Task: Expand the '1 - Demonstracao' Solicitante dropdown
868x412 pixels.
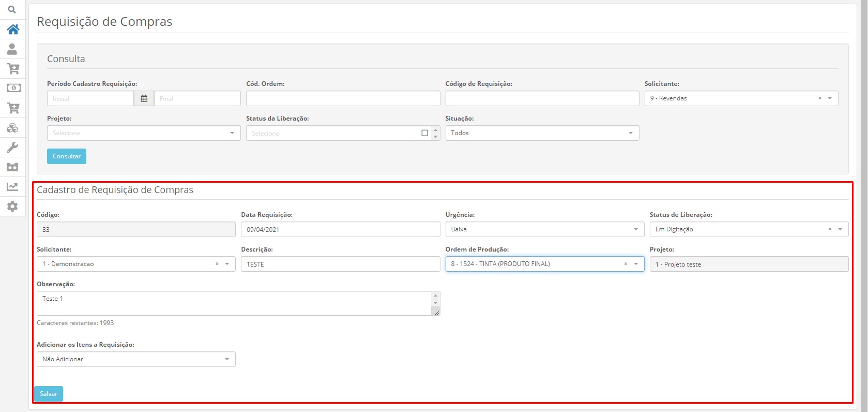Action: click(x=227, y=264)
